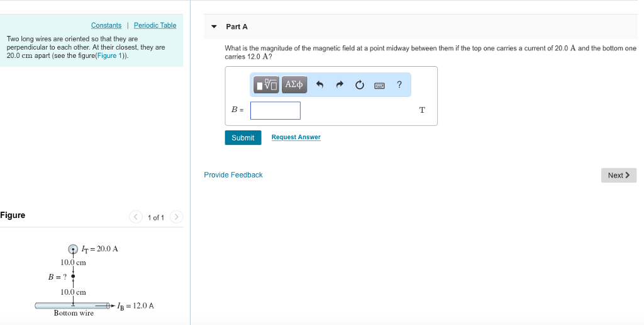Click the redo arrow in answer toolbar
This screenshot has height=325, width=644.
click(340, 85)
